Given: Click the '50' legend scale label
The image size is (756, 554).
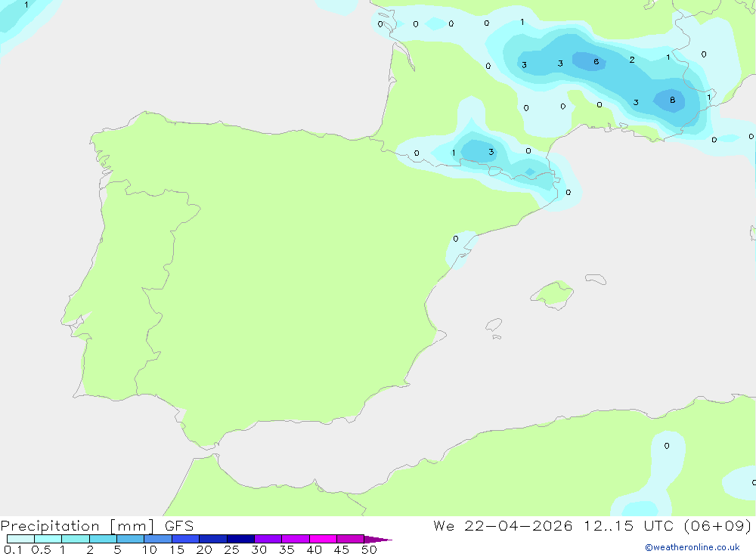Looking at the screenshot, I should click(370, 549).
